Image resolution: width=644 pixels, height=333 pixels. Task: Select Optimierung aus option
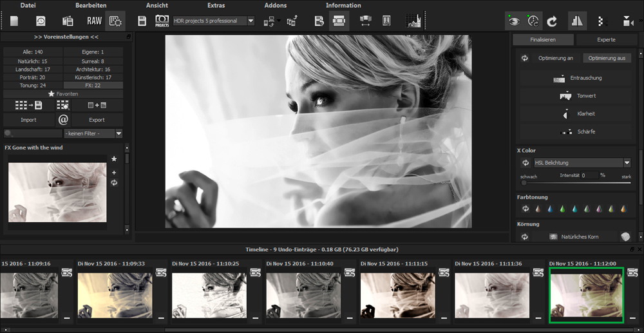click(x=607, y=58)
